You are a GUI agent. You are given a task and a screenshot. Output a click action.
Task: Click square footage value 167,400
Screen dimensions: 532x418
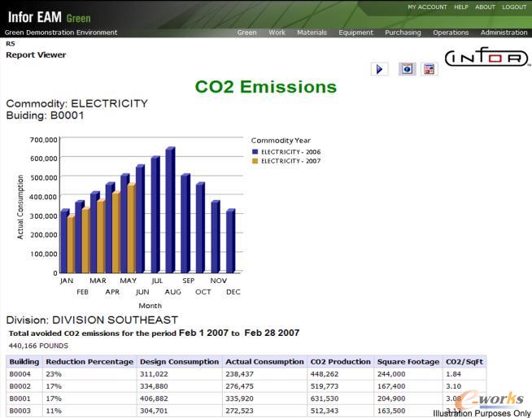click(x=391, y=386)
